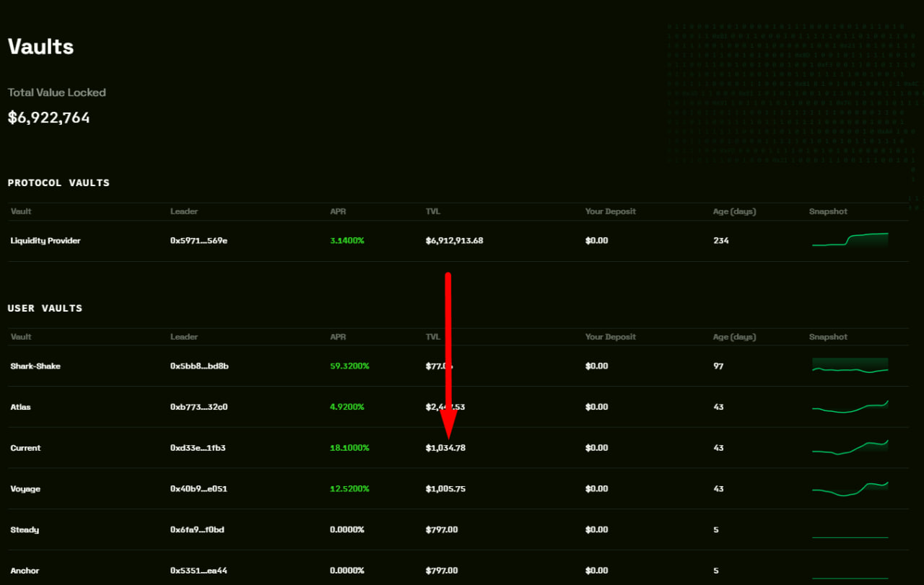Click the age value 234
924x585 pixels.
point(721,241)
